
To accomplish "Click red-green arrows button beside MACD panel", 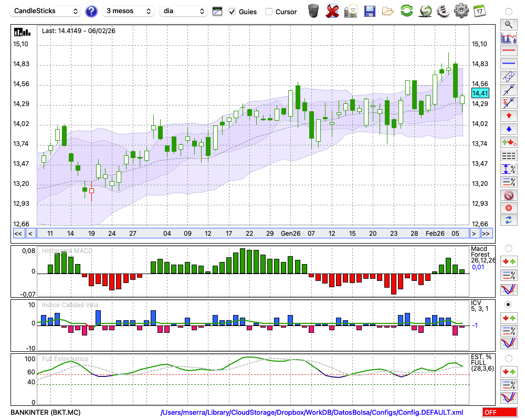I will pos(509,261).
